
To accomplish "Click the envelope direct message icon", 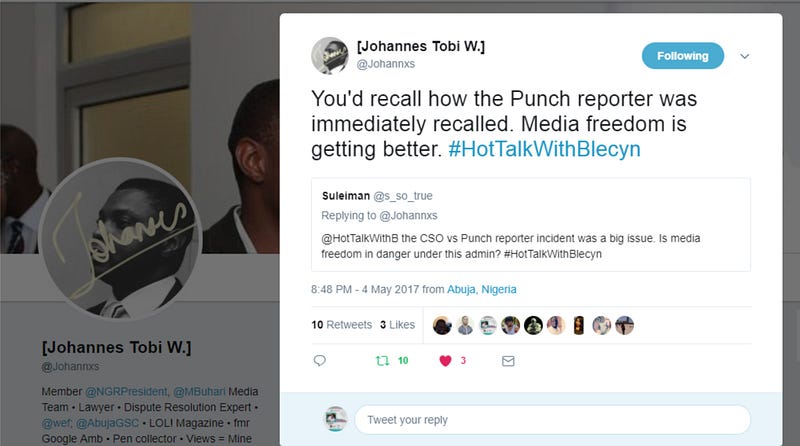I will [x=508, y=361].
